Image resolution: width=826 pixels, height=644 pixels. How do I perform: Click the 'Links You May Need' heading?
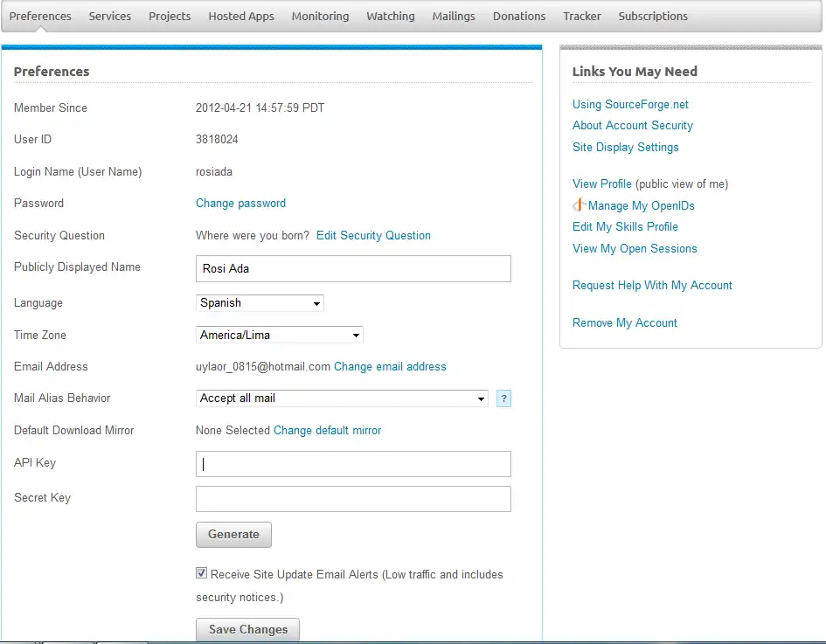point(635,71)
